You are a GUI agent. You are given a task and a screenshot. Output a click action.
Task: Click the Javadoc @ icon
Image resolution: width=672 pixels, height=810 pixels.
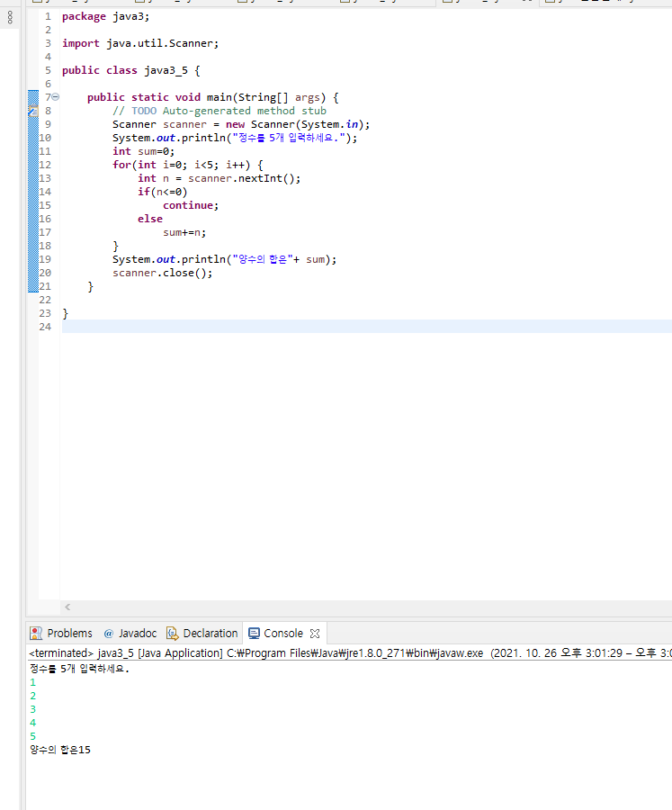(x=109, y=634)
